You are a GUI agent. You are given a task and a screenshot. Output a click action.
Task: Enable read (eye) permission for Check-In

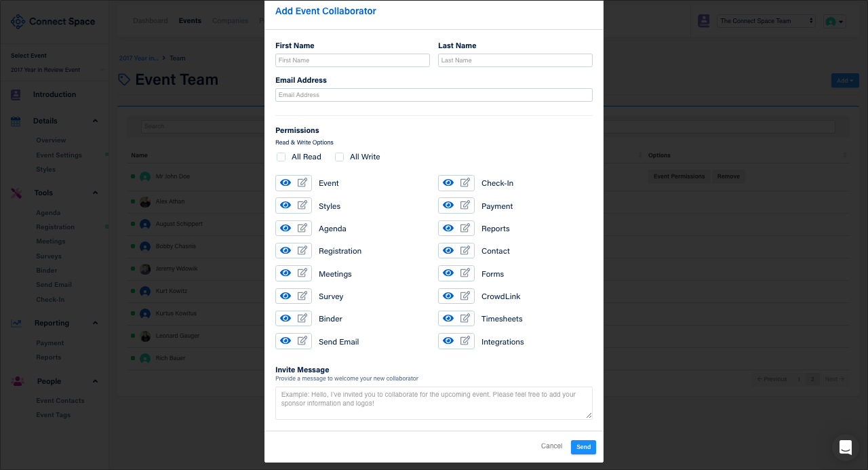pyautogui.click(x=448, y=183)
